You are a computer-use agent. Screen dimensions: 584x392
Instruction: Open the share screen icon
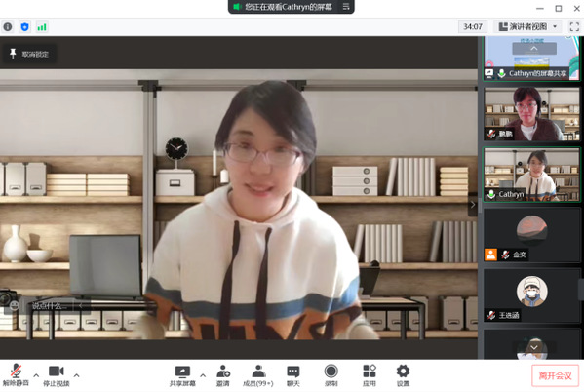tap(182, 372)
